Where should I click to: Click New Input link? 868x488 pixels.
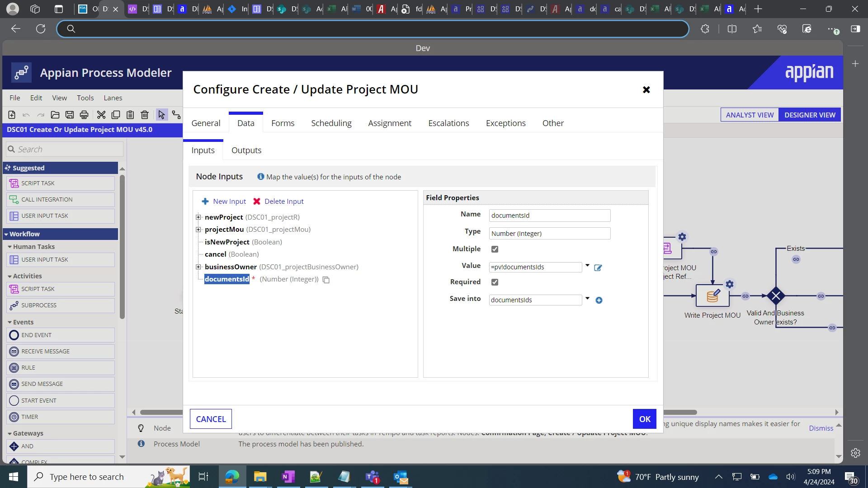[224, 202]
